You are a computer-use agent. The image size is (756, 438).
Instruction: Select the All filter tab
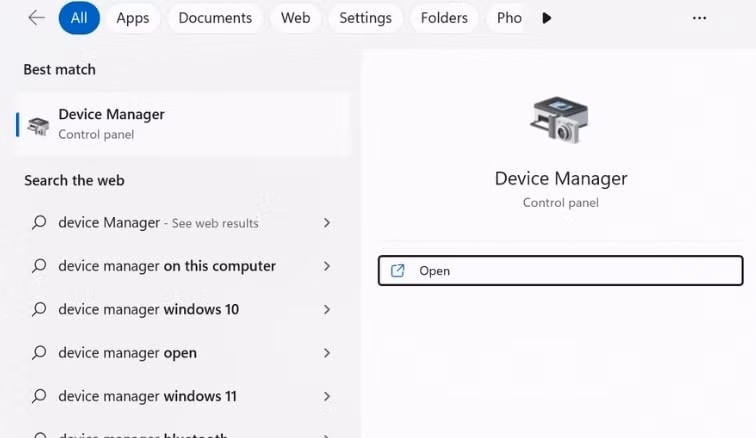pos(79,18)
